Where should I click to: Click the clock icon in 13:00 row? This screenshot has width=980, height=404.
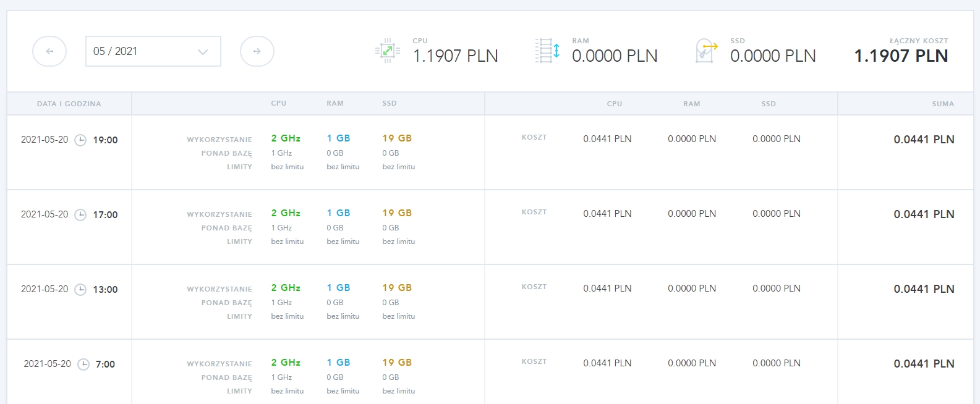(80, 290)
